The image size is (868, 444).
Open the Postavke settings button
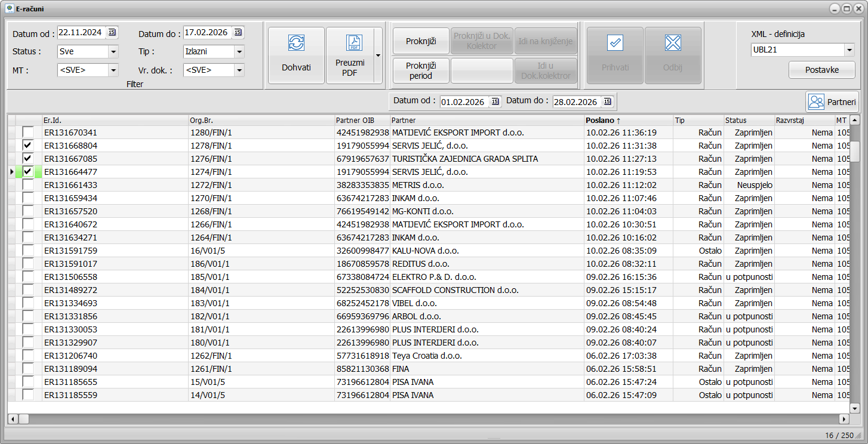click(821, 70)
